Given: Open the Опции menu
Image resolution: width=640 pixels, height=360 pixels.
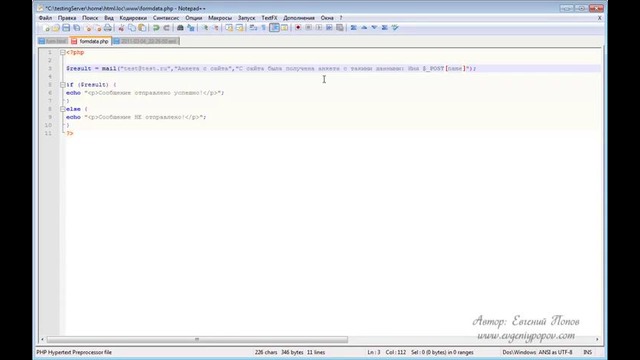Looking at the screenshot, I should pyautogui.click(x=193, y=18).
